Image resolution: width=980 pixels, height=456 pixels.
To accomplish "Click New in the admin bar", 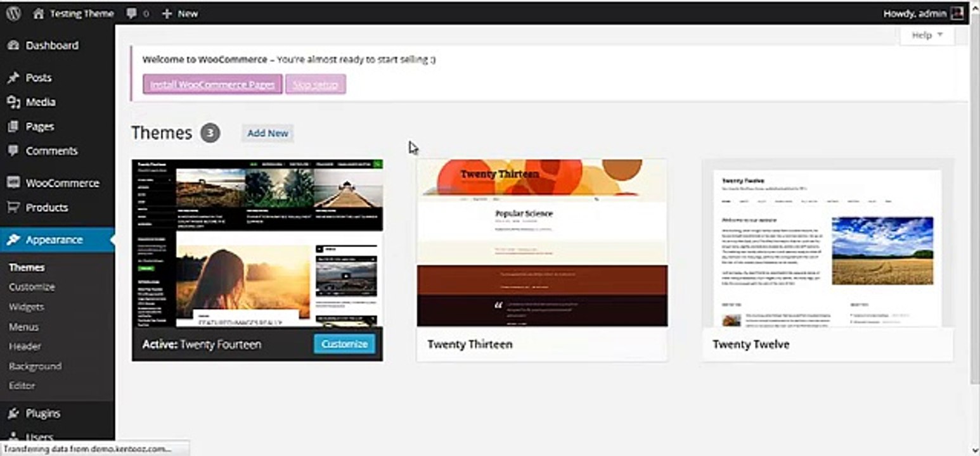I will click(x=187, y=13).
